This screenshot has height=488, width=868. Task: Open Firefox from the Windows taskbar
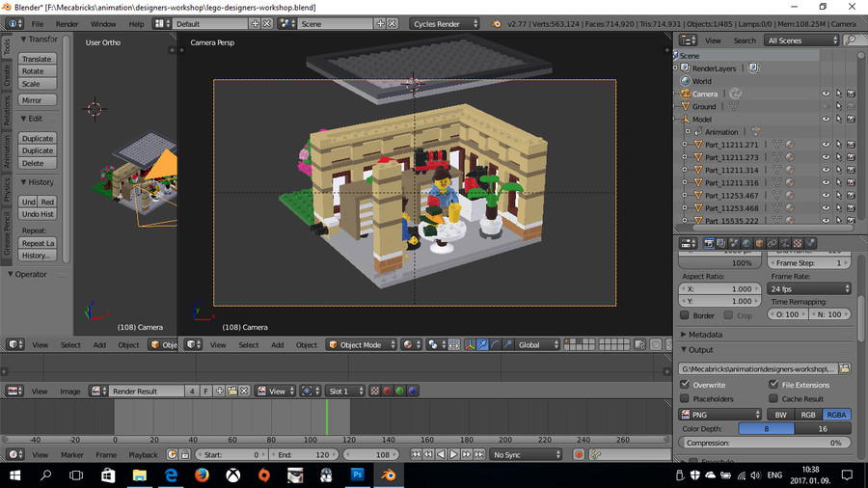202,474
